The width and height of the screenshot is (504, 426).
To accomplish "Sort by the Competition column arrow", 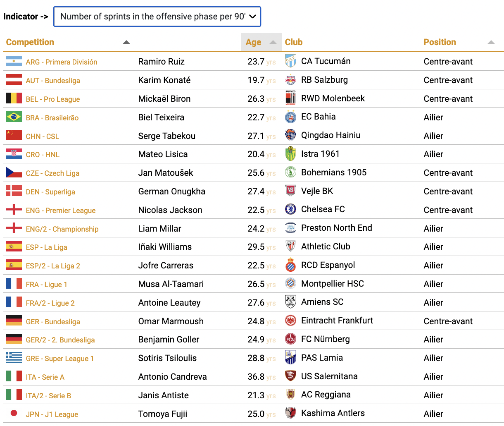I will 126,42.
